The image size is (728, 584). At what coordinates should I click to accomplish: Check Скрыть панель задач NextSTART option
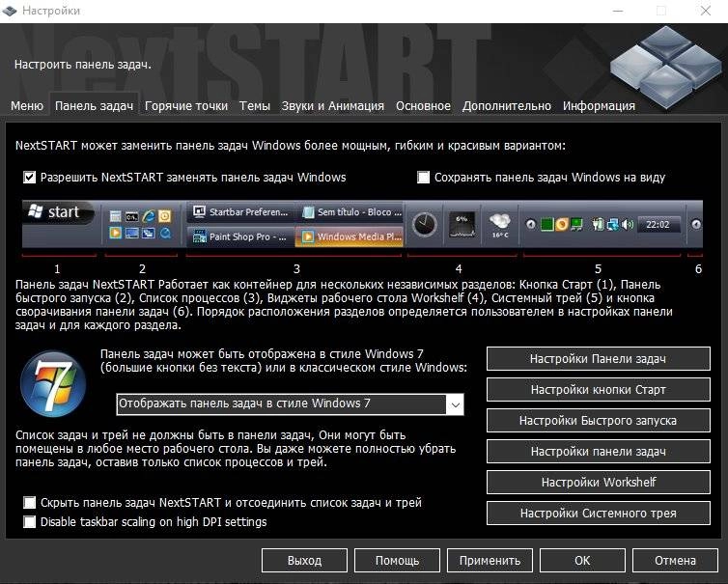[29, 502]
